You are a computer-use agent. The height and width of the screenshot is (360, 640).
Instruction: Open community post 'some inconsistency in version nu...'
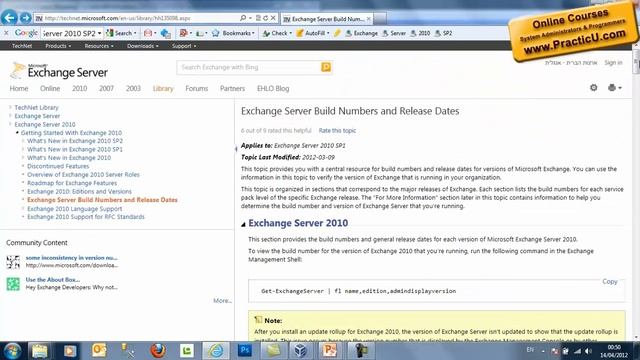(x=71, y=258)
